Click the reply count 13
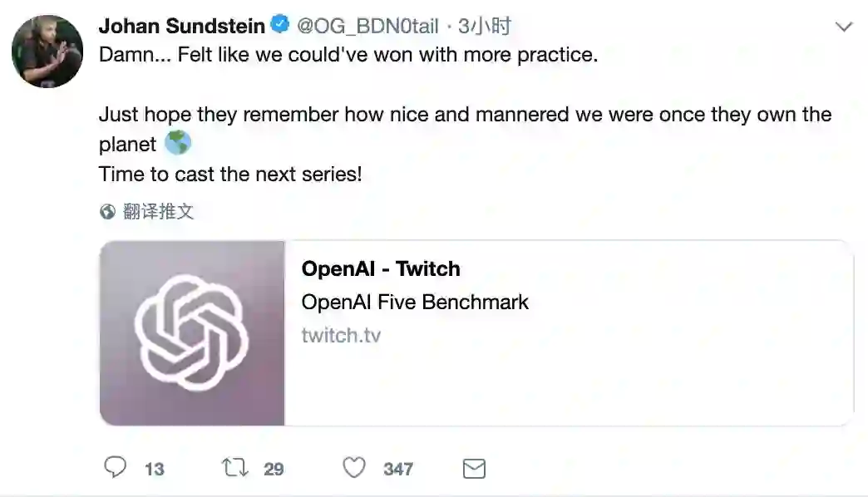 [155, 470]
